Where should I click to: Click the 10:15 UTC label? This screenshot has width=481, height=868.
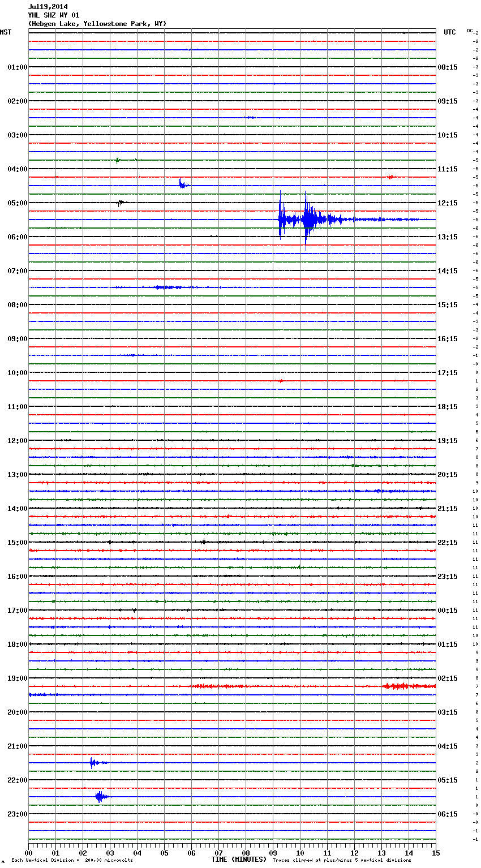click(x=448, y=135)
